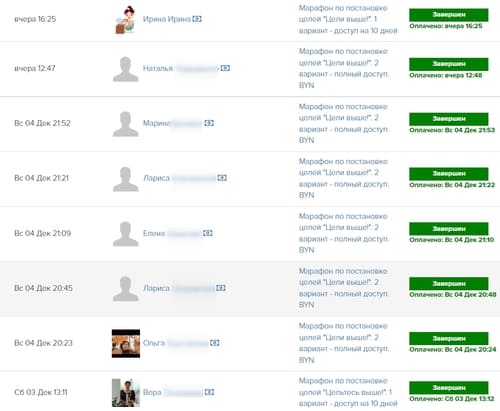The width and height of the screenshot is (500, 411).
Task: Click payment icon beside Вера
Action: (x=209, y=392)
